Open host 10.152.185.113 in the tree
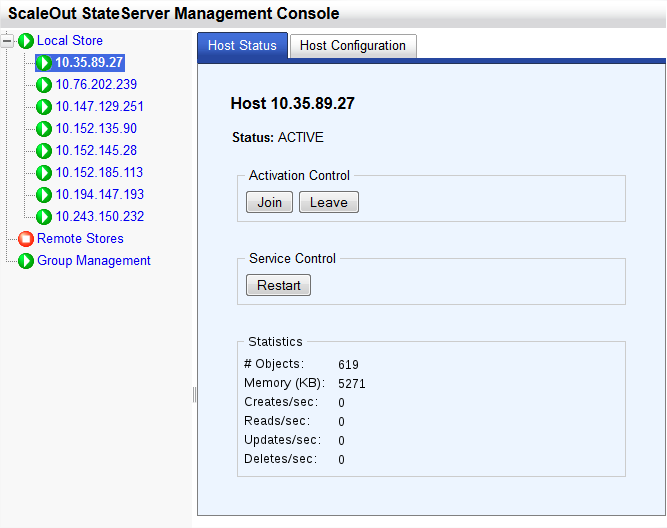The height and width of the screenshot is (528, 667). (99, 172)
